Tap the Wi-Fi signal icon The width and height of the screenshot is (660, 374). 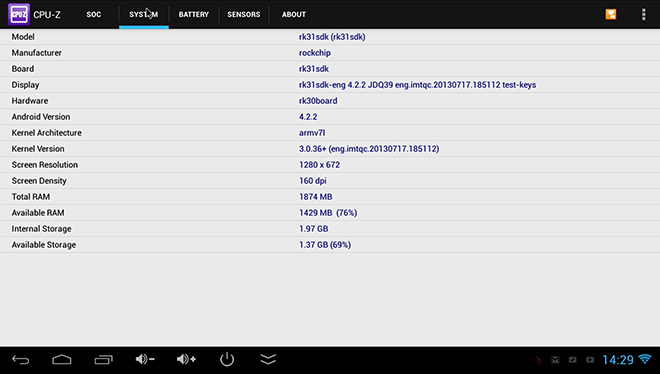(645, 359)
